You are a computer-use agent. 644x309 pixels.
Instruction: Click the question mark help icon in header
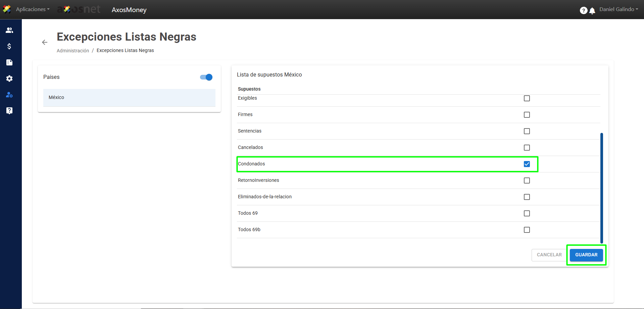pyautogui.click(x=583, y=11)
